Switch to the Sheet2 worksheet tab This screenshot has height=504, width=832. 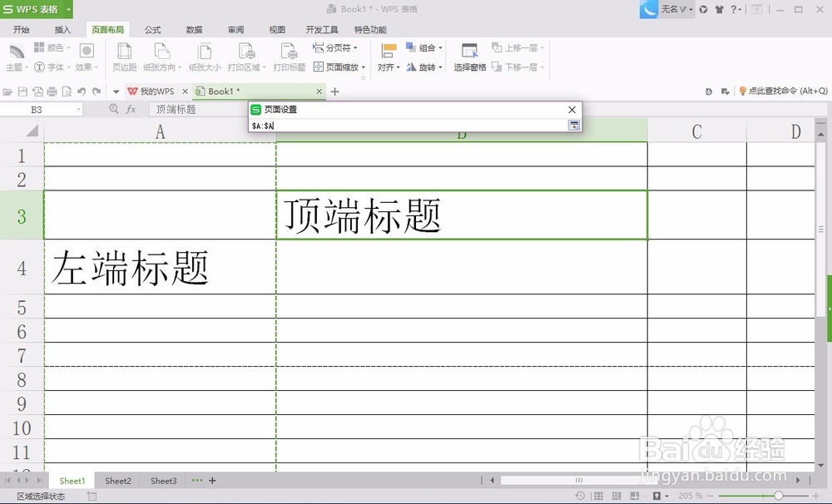(x=117, y=481)
